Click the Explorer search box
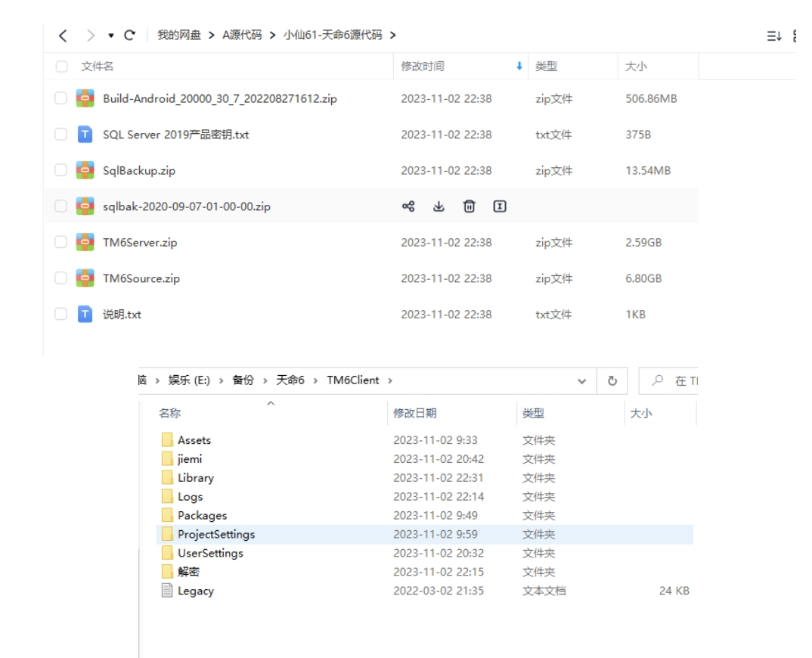 pos(668,381)
